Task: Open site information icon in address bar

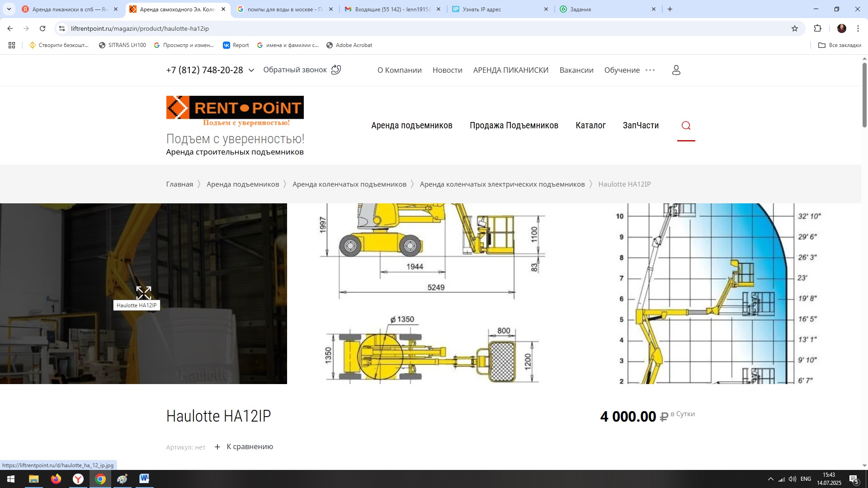Action: click(x=62, y=28)
